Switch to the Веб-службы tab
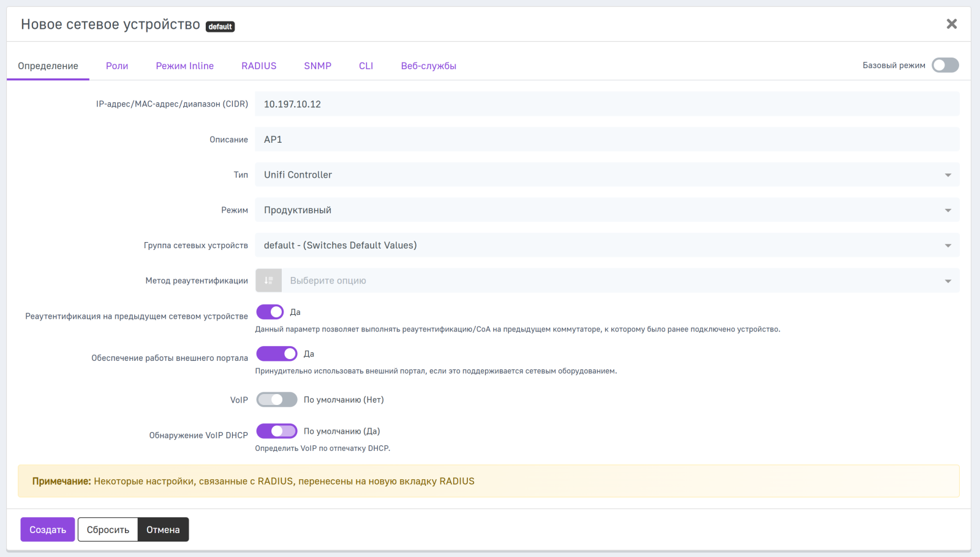 (x=428, y=66)
